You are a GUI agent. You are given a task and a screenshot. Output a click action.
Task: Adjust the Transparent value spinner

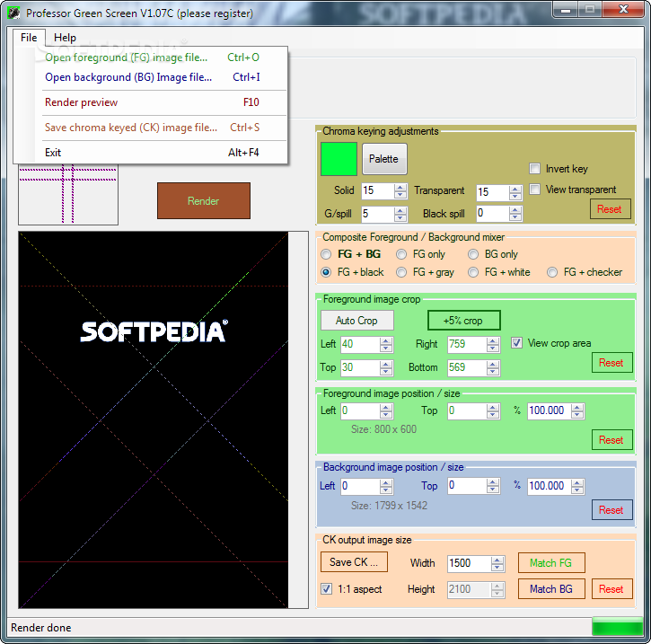[x=515, y=192]
